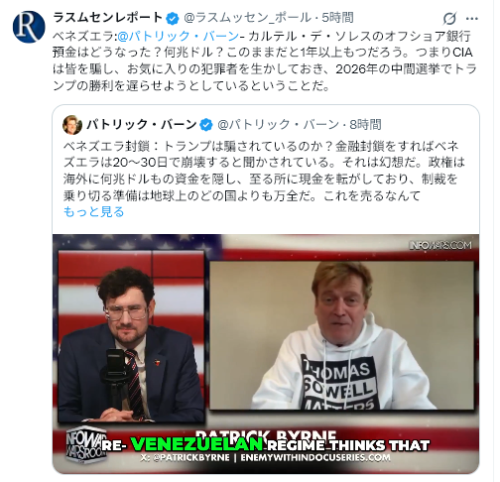The image size is (500, 482).
Task: Open the Rasmussen Reports R logo avatar
Action: pyautogui.click(x=29, y=27)
